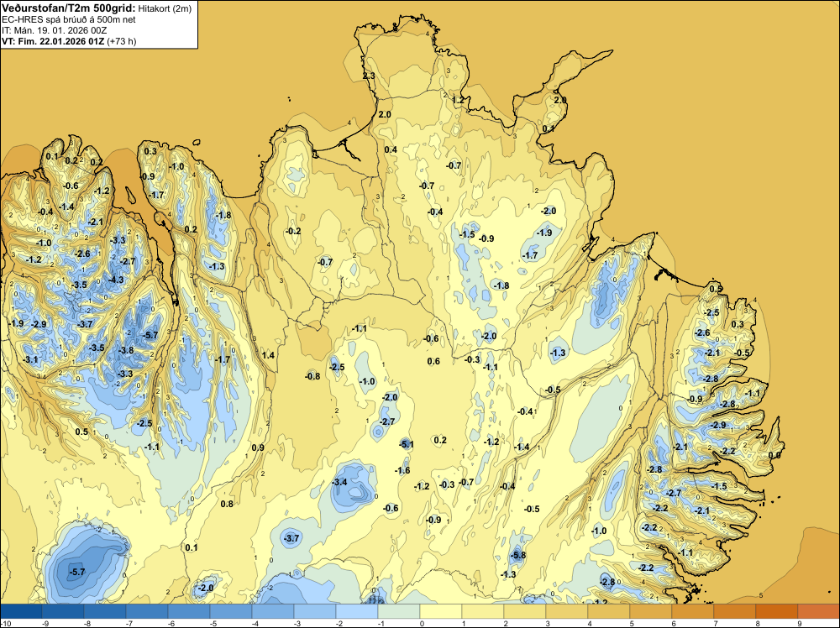Select the 0.6 temperature reading

(x=434, y=361)
